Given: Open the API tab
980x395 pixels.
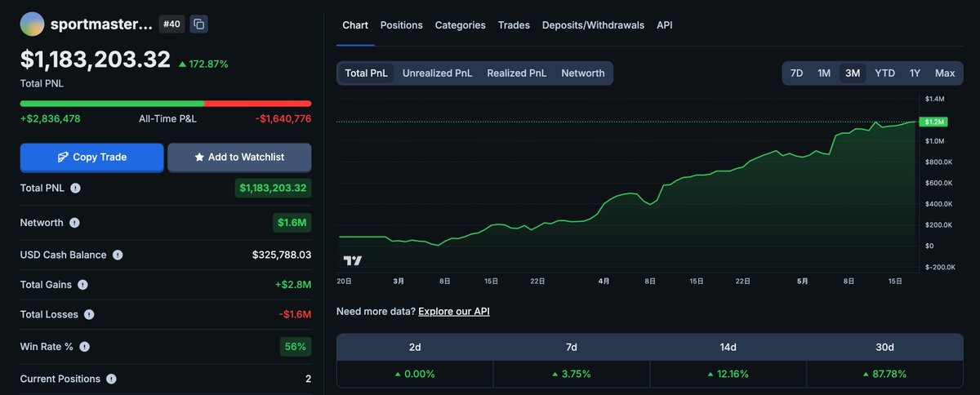Looking at the screenshot, I should click(665, 25).
